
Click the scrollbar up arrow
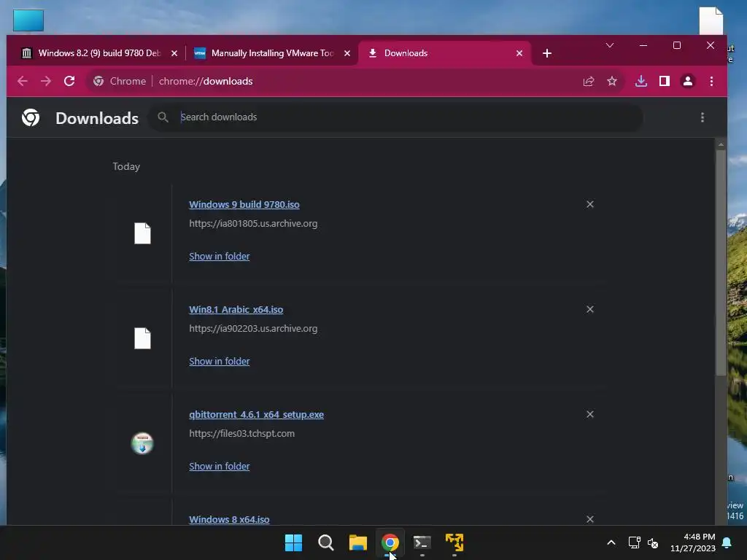click(x=720, y=144)
